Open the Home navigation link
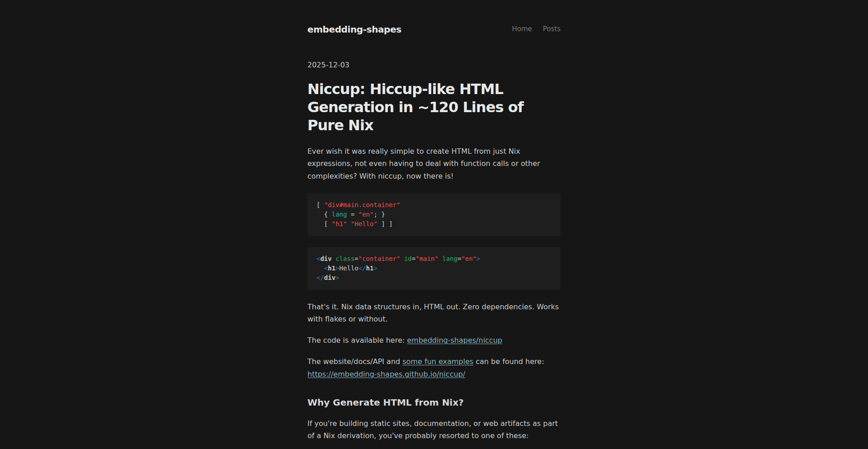 tap(522, 28)
